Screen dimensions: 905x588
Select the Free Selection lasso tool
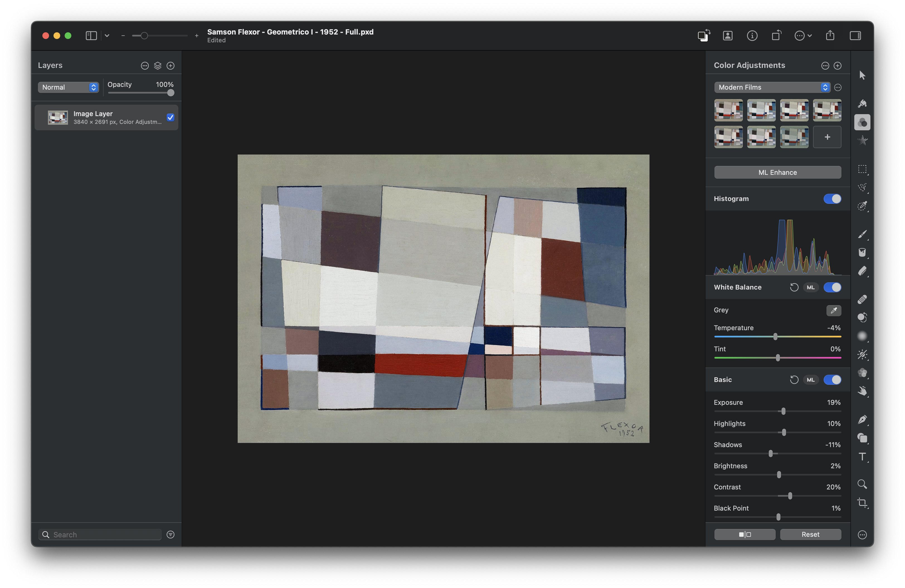point(862,188)
